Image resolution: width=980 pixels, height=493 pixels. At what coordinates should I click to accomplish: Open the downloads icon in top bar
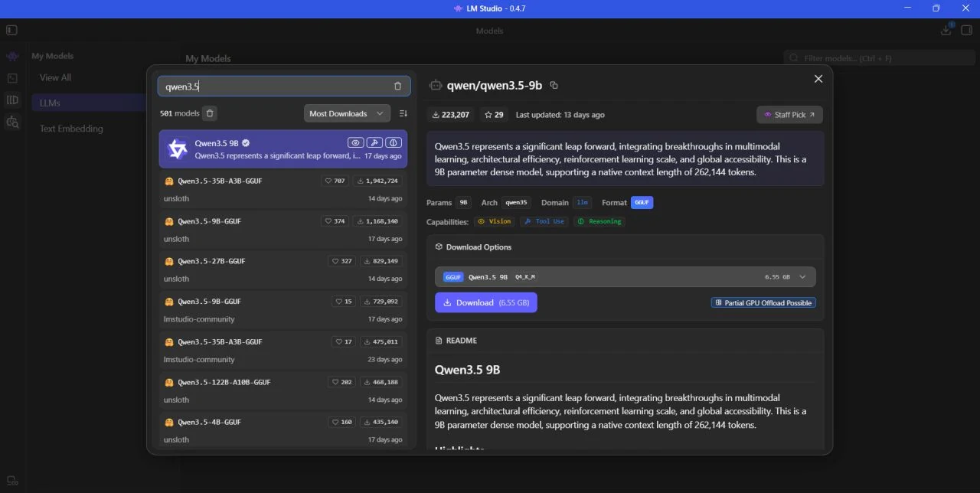pyautogui.click(x=946, y=30)
